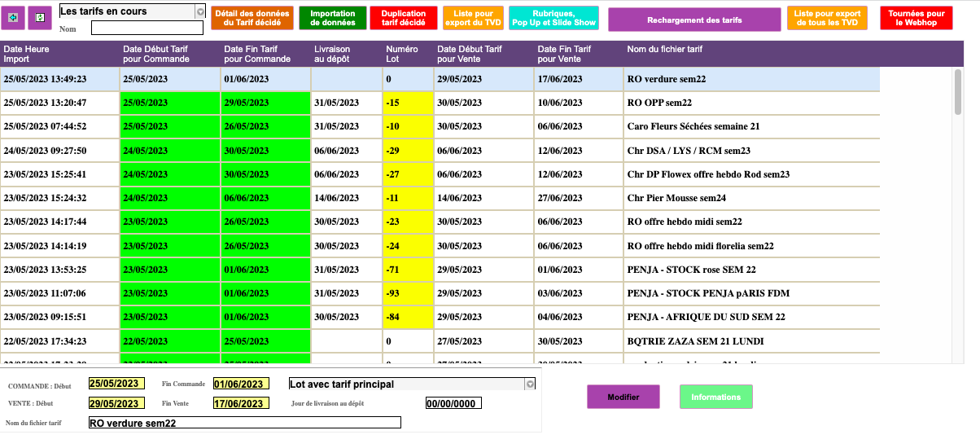The height and width of the screenshot is (448, 980).
Task: Click the 'Nom du fichier tarif' column header
Action: point(664,50)
